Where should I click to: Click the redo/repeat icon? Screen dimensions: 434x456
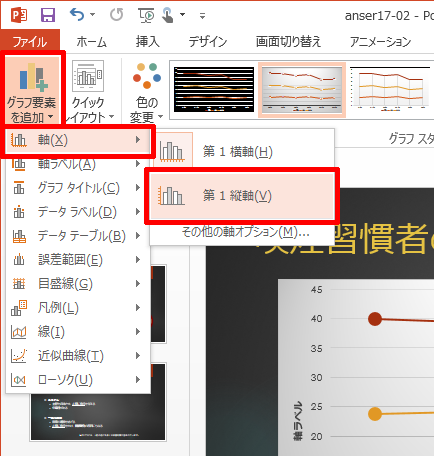pyautogui.click(x=117, y=15)
